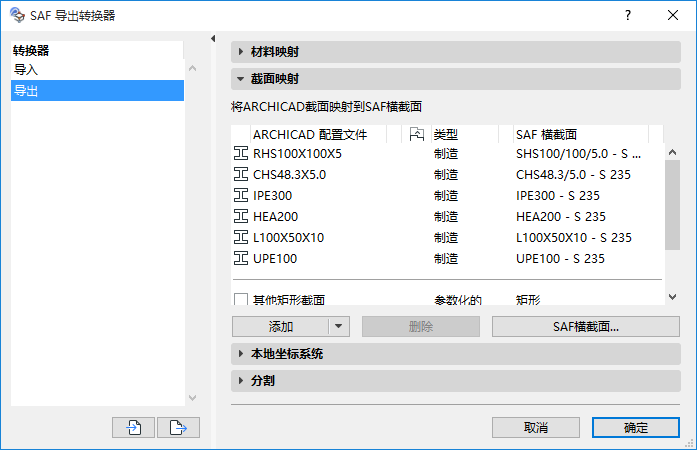
Task: Click 取消 to cancel
Action: coord(536,427)
